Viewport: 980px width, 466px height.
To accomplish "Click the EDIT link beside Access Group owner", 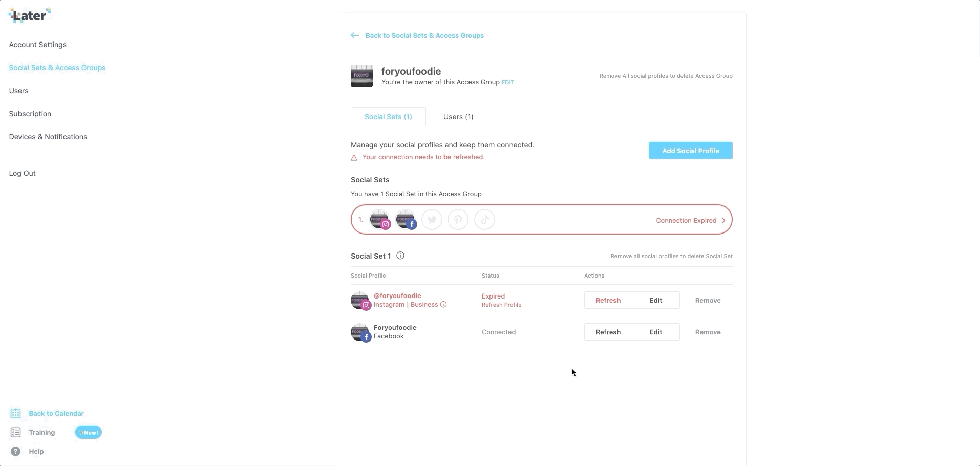I will [x=507, y=82].
